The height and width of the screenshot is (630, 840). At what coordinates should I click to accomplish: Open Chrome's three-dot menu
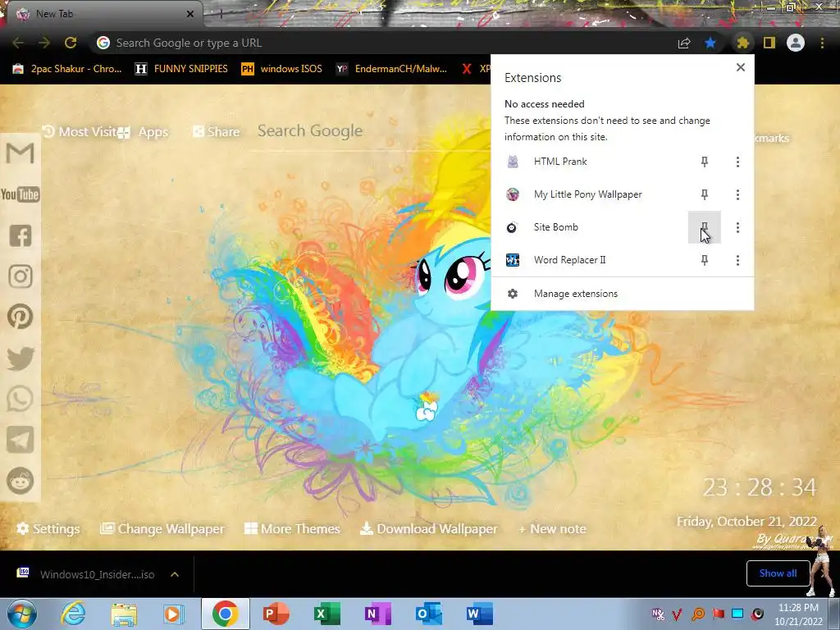tap(822, 43)
